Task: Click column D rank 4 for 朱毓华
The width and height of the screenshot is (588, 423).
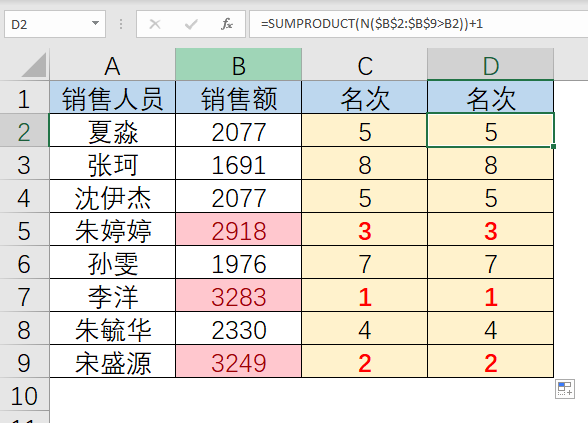Action: 490,328
